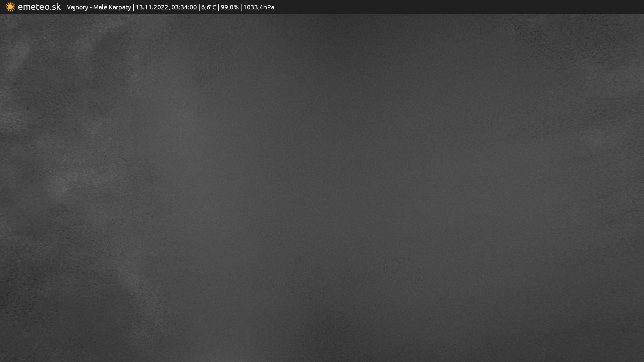The width and height of the screenshot is (644, 362).
Task: Open the emeteo.sk site title
Action: pyautogui.click(x=39, y=7)
